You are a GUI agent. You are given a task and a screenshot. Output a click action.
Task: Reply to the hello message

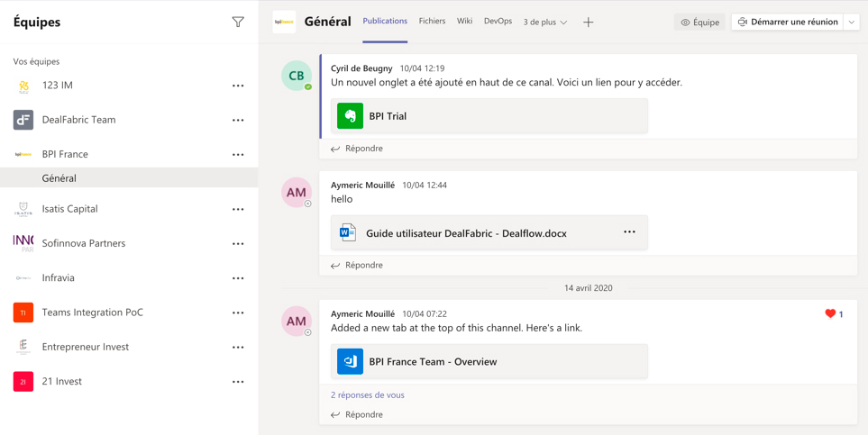click(x=357, y=265)
